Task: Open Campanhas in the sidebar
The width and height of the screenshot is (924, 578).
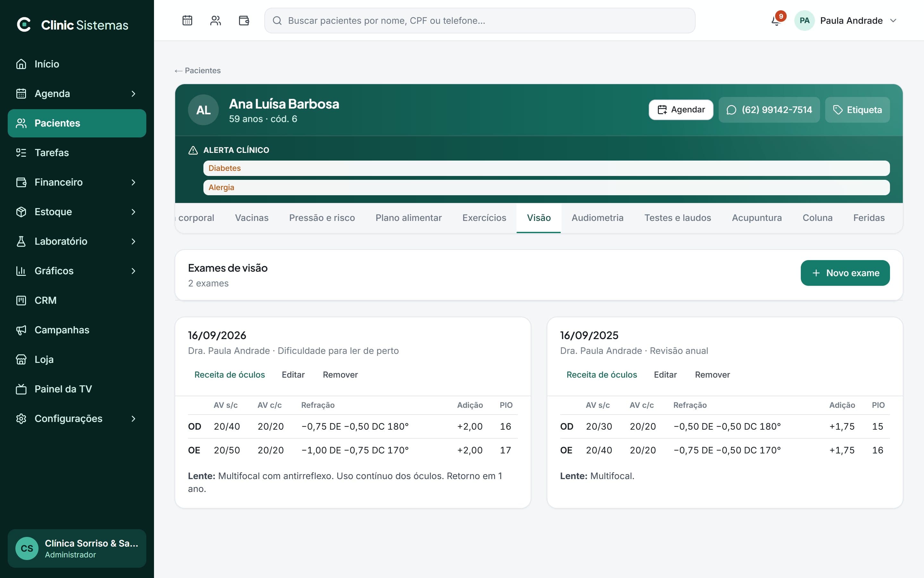Action: 77,330
